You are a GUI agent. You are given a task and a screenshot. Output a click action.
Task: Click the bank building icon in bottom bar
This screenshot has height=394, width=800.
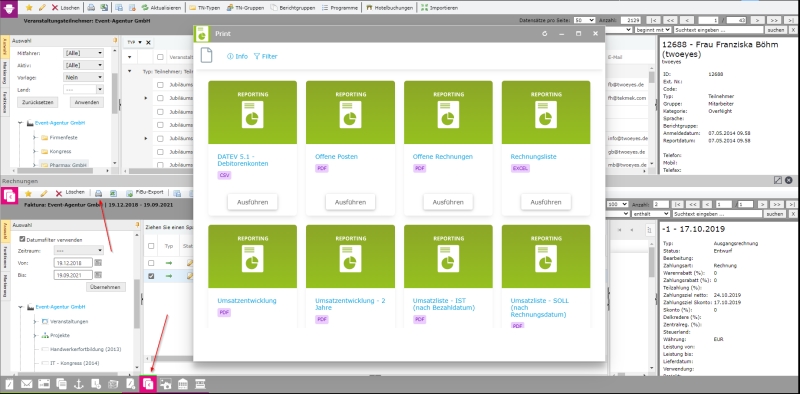(x=183, y=384)
